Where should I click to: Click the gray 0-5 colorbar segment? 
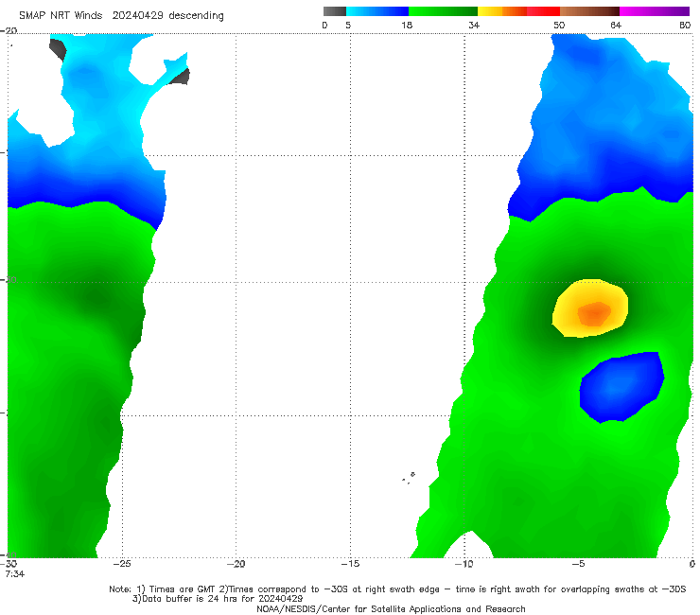tap(335, 11)
